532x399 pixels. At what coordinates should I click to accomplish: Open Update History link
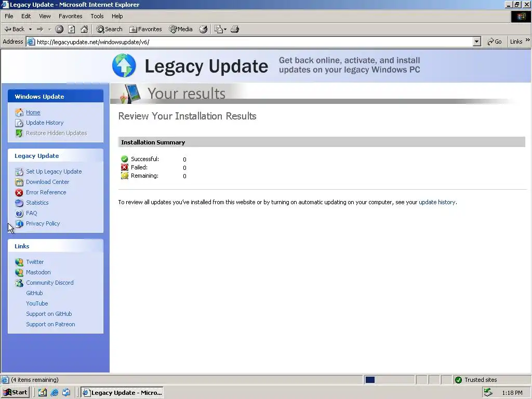coord(45,123)
